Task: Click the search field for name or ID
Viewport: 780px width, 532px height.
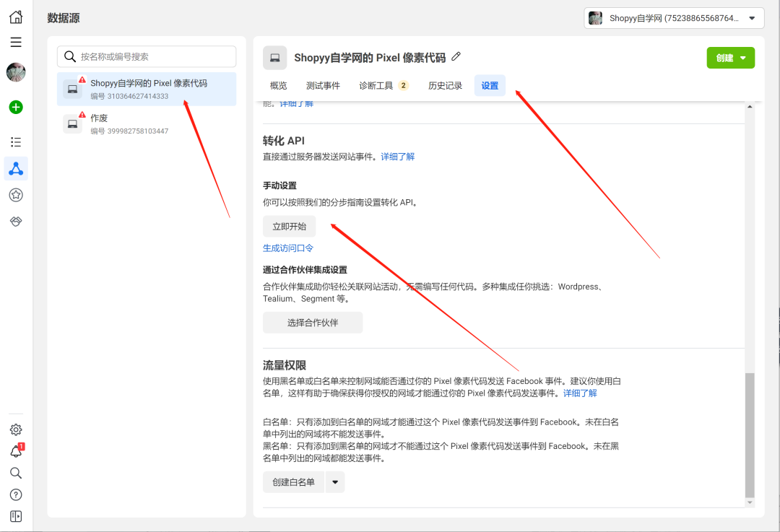Action: (x=147, y=56)
